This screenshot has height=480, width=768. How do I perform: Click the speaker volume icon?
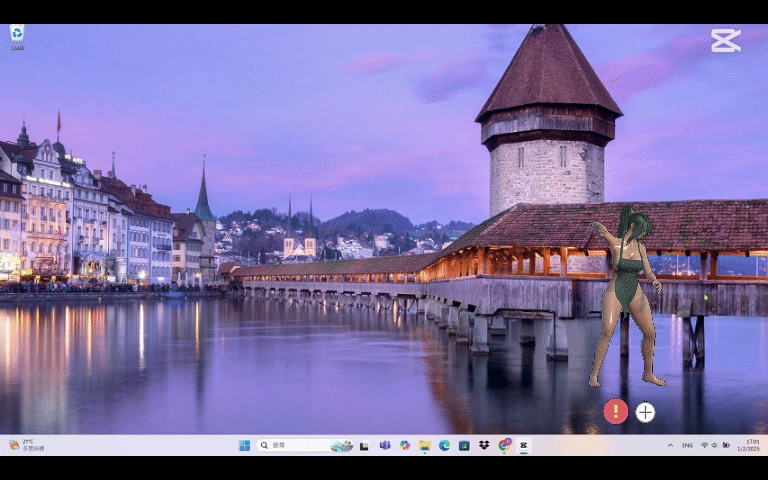715,445
